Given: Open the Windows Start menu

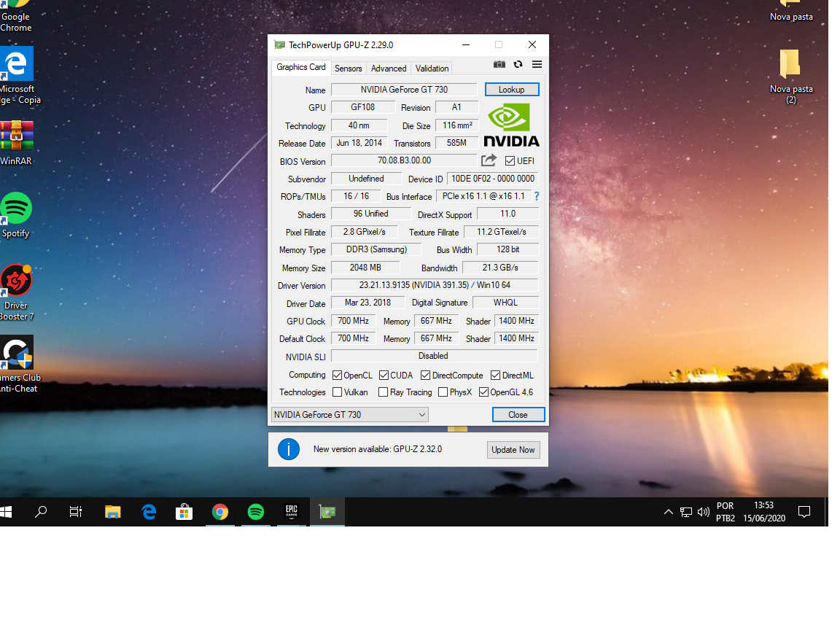Looking at the screenshot, I should pyautogui.click(x=6, y=512).
